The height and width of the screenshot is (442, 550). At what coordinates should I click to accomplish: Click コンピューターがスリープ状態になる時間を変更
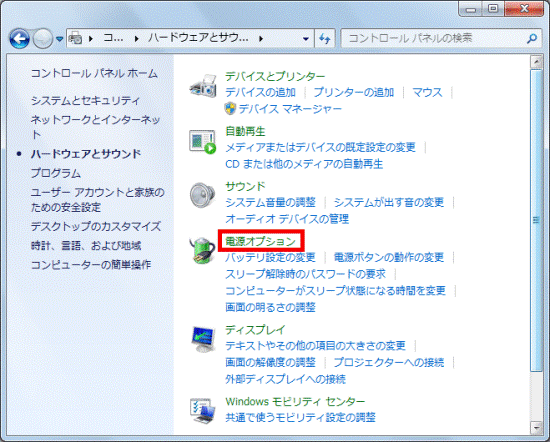click(x=335, y=290)
